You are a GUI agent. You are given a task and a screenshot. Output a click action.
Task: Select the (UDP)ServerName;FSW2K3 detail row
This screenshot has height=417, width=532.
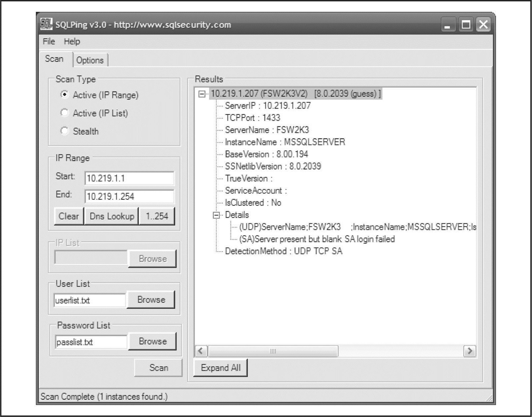pos(358,227)
